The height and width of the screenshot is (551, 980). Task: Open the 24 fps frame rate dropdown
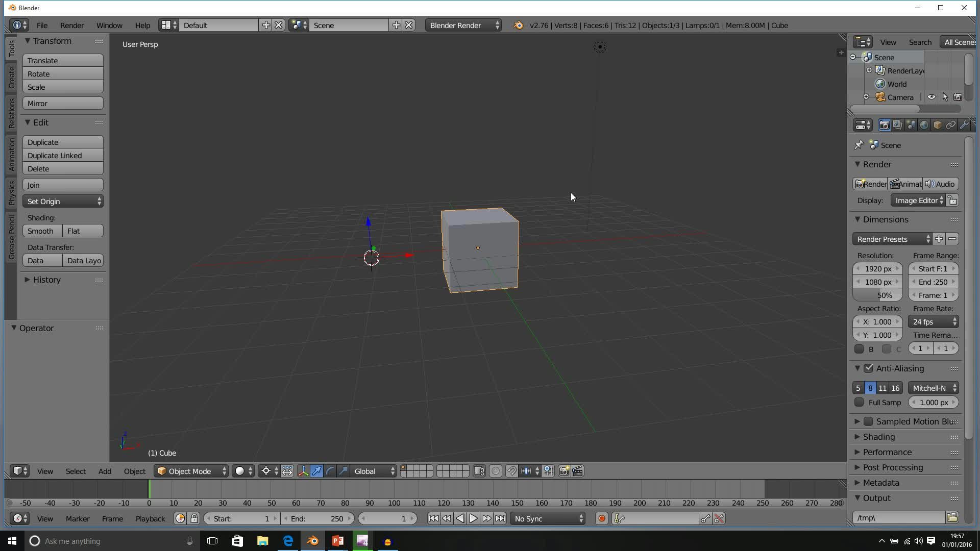click(933, 322)
